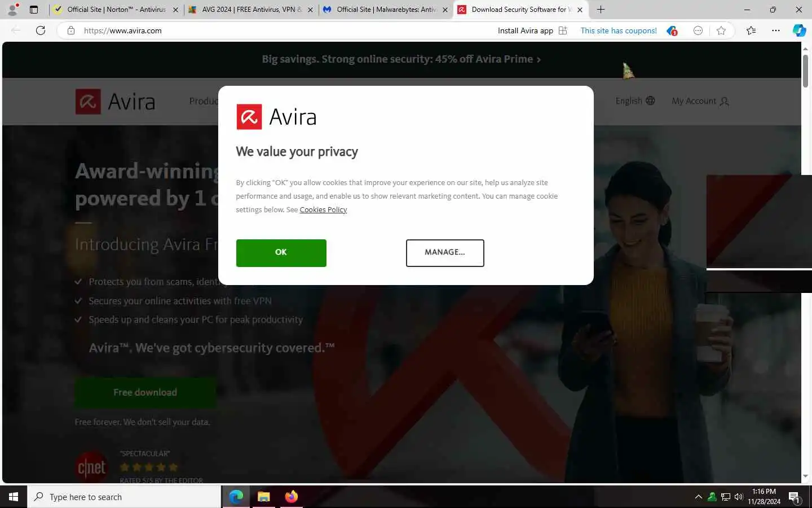Open the browser profile icon
Viewport: 812px width, 508px height.
point(12,10)
